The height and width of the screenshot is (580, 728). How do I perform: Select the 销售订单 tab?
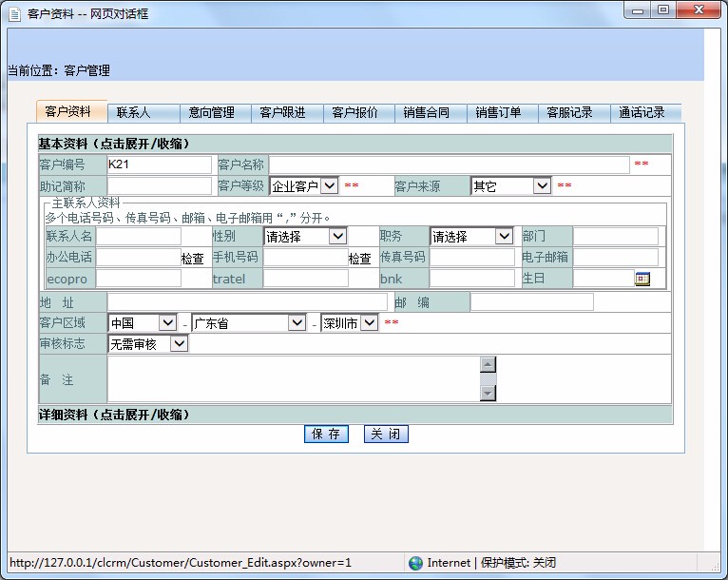coord(503,113)
